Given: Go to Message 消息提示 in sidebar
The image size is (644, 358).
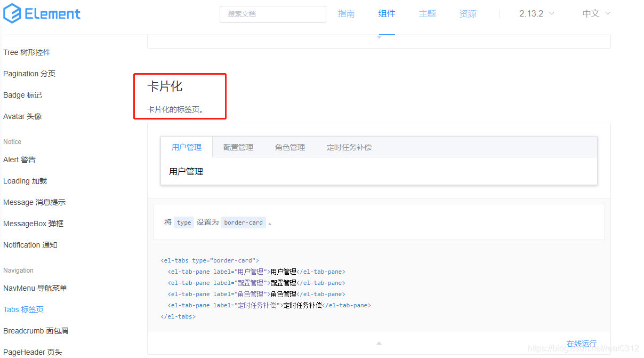Looking at the screenshot, I should (34, 202).
